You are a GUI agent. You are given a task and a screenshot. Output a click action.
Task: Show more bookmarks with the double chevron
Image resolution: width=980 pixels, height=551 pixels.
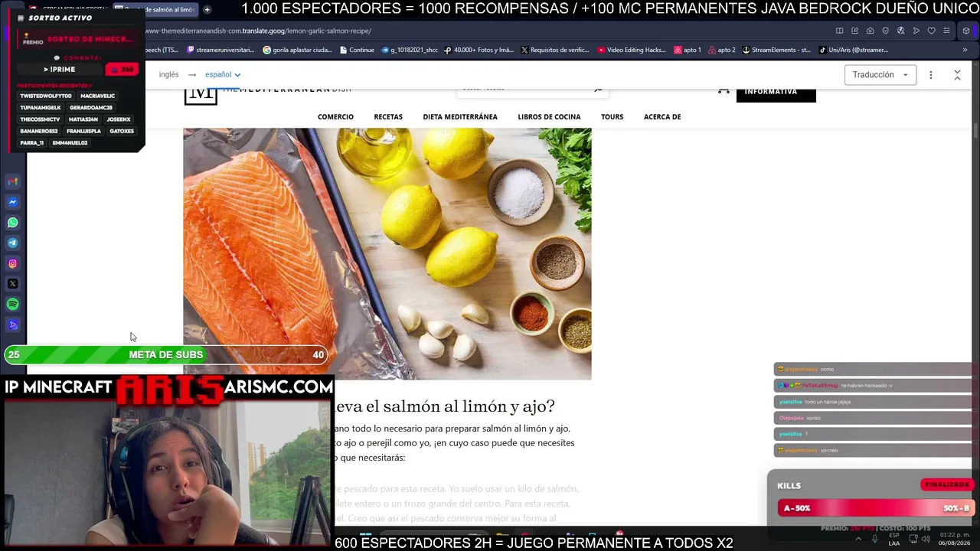[x=965, y=50]
